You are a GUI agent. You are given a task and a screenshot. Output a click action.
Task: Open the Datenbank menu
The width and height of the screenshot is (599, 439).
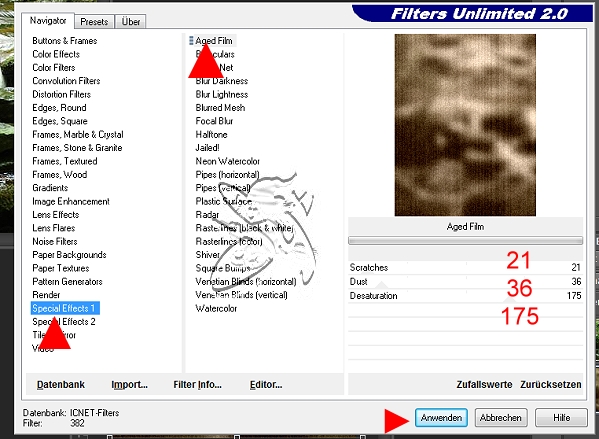click(61, 384)
